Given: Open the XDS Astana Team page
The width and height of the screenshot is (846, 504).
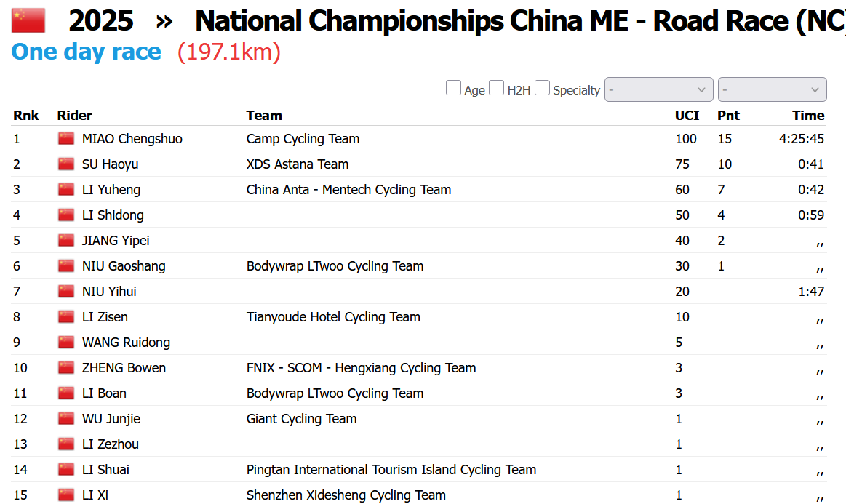Looking at the screenshot, I should point(298,164).
